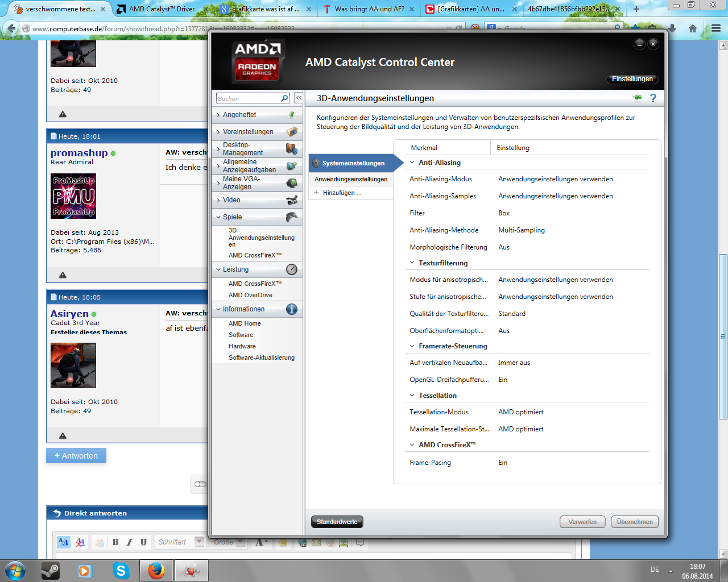Expand the Voreinstellungen section
The image size is (728, 582).
point(218,132)
